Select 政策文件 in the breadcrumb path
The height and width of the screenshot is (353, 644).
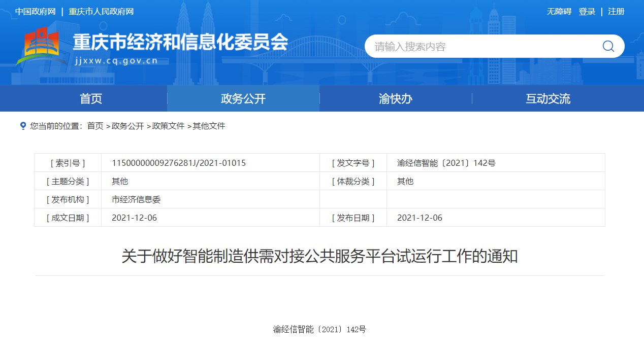(x=168, y=126)
